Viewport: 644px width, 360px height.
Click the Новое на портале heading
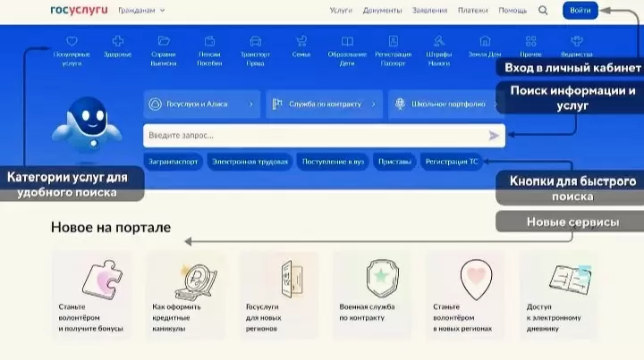click(x=111, y=227)
